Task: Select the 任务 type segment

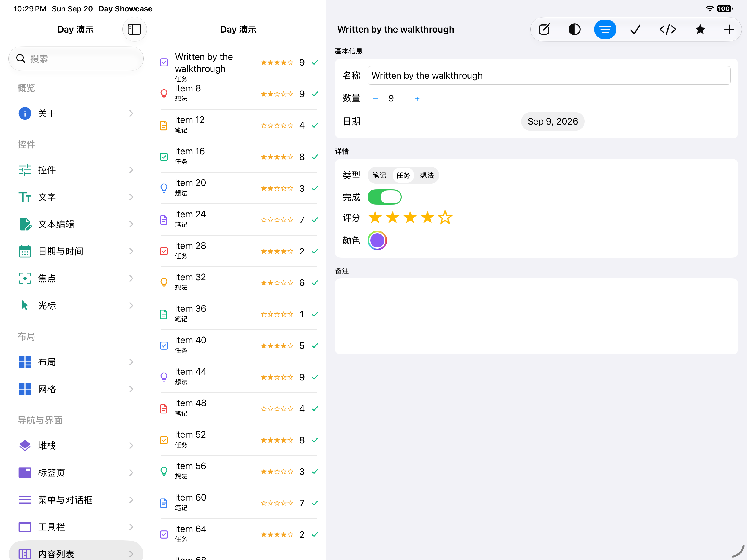Action: tap(403, 175)
